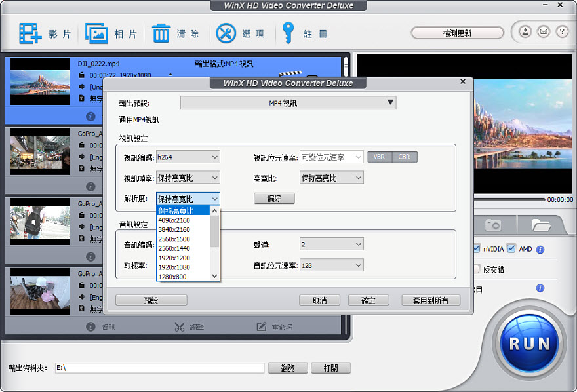577x392 pixels.
Task: Click the photo (相片) slideshow icon
Action: point(96,33)
